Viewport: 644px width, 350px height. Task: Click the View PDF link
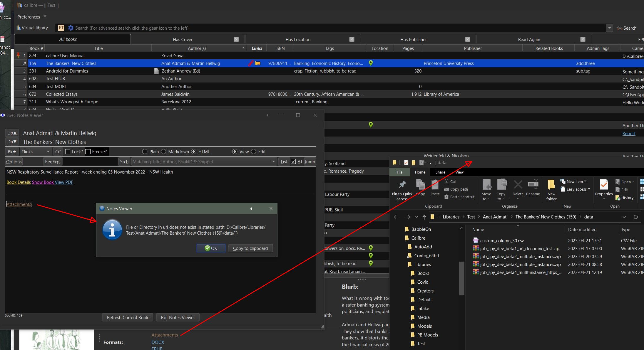click(64, 182)
